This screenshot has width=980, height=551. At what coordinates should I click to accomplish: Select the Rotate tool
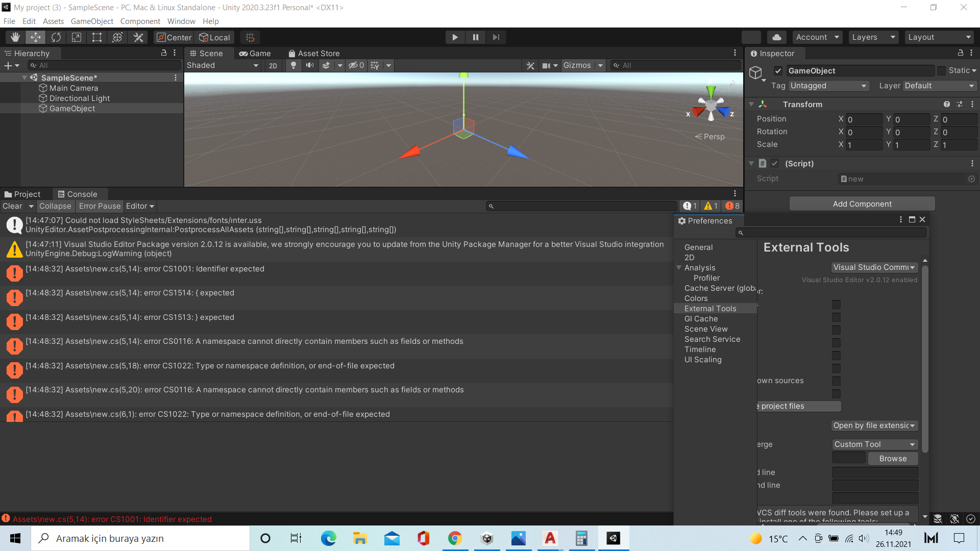coord(56,37)
